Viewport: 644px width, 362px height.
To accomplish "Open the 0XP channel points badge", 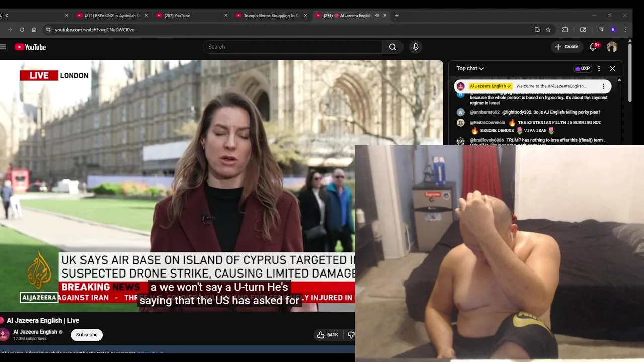I will [x=582, y=68].
